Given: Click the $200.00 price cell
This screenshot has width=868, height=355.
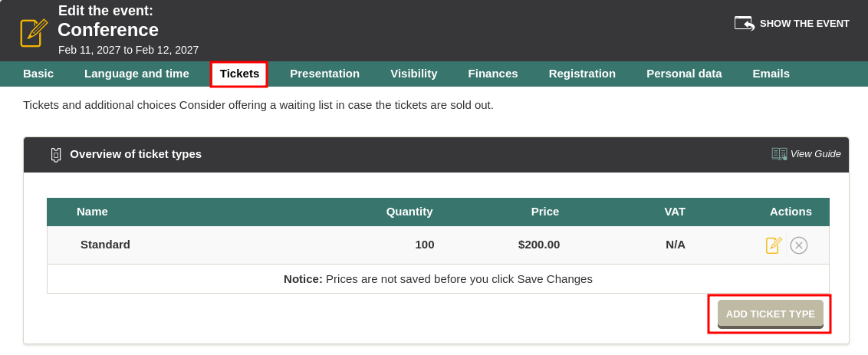Looking at the screenshot, I should (539, 245).
